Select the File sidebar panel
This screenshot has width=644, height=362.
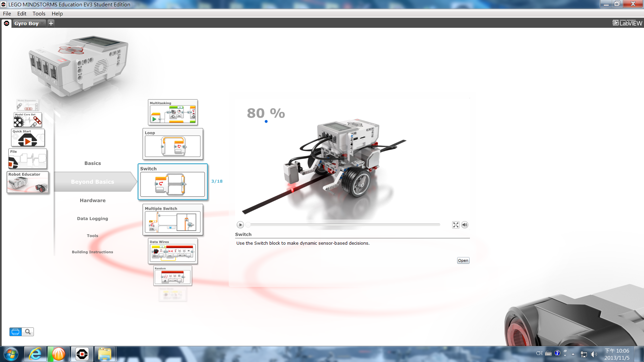coord(28,159)
